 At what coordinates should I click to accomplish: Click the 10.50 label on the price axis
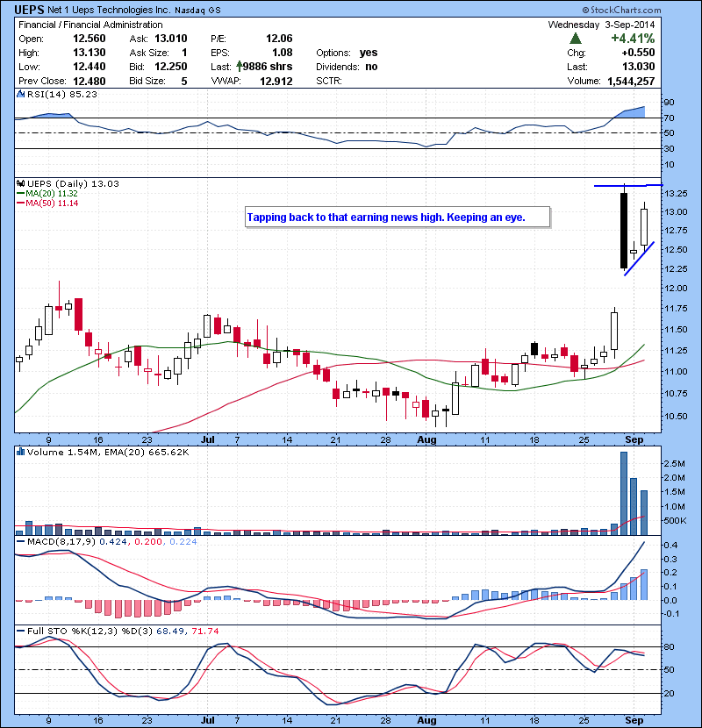pyautogui.click(x=675, y=417)
